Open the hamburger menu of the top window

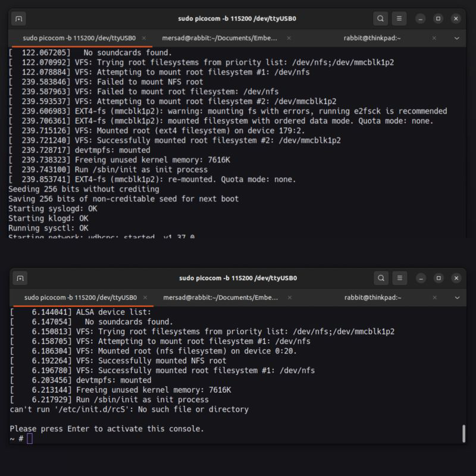coord(399,18)
